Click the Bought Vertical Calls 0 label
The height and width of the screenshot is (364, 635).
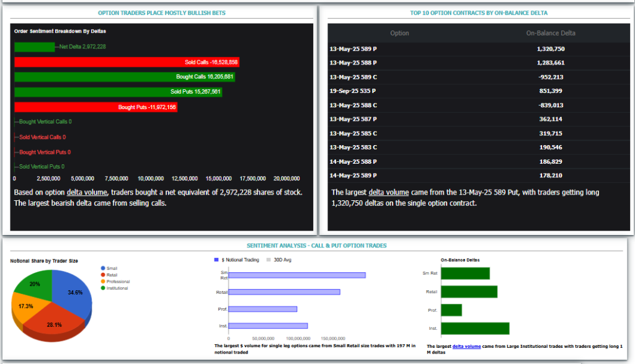click(45, 122)
